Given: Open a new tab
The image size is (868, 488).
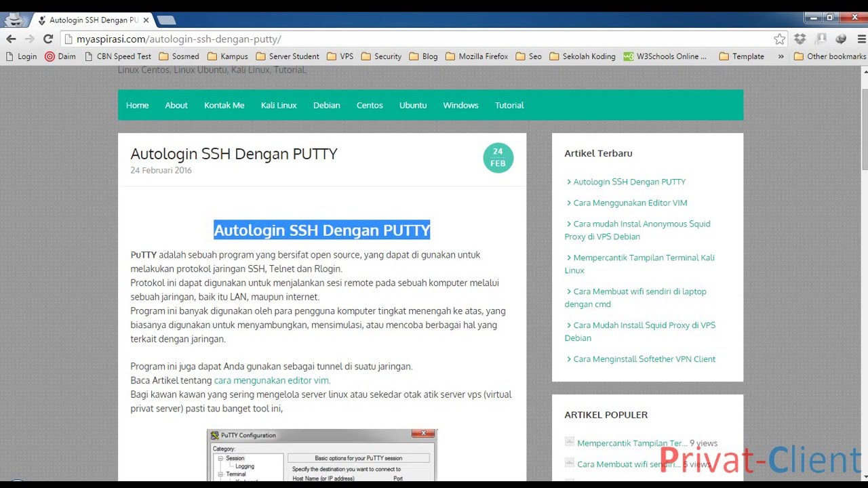Looking at the screenshot, I should tap(166, 20).
